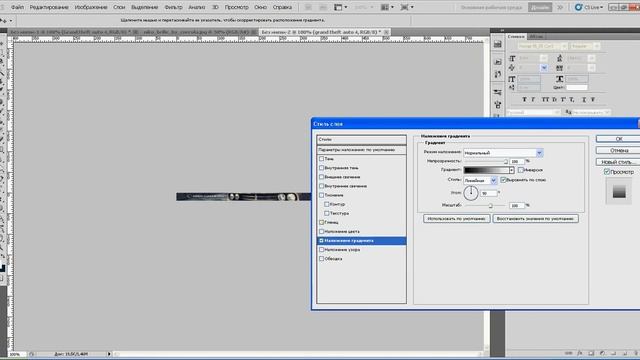
Task: Open the font style dropdown in Символ panel
Action: (x=596, y=46)
